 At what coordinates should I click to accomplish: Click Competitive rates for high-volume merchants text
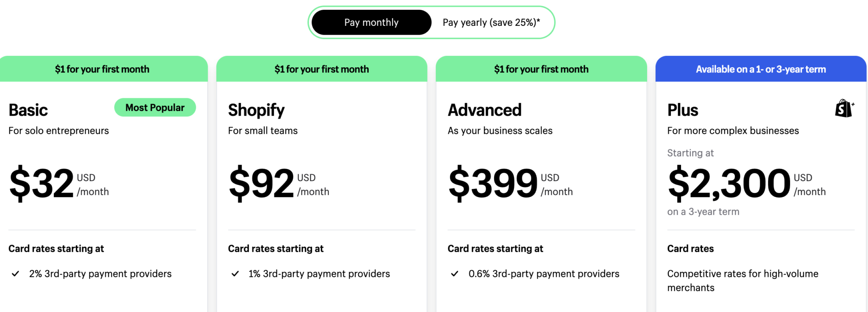[743, 281]
